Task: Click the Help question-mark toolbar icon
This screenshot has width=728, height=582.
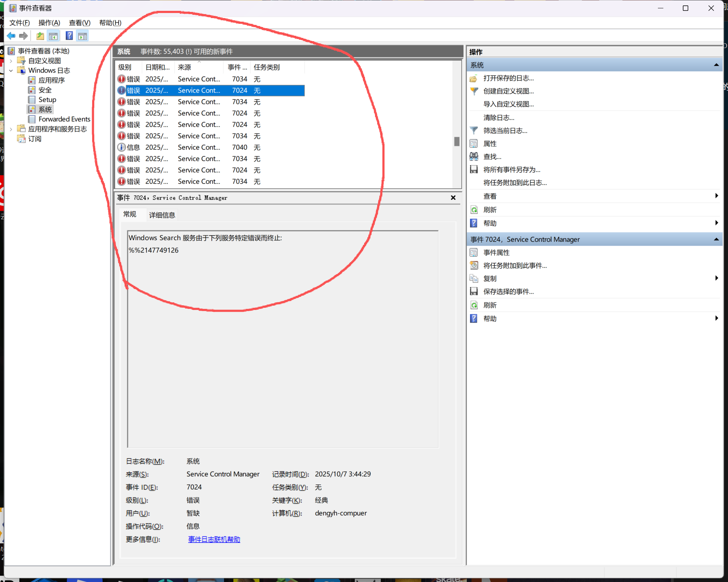Action: [x=69, y=36]
